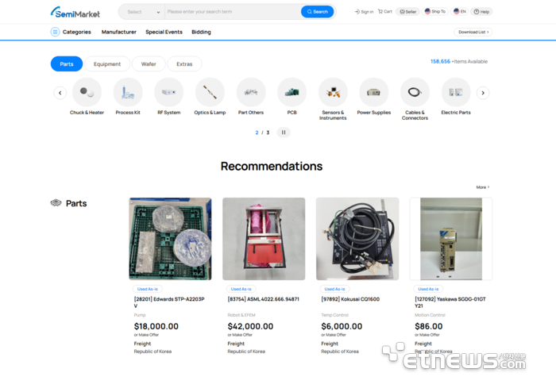Open the Power Supplies category icon
This screenshot has height=392, width=556.
[x=374, y=92]
